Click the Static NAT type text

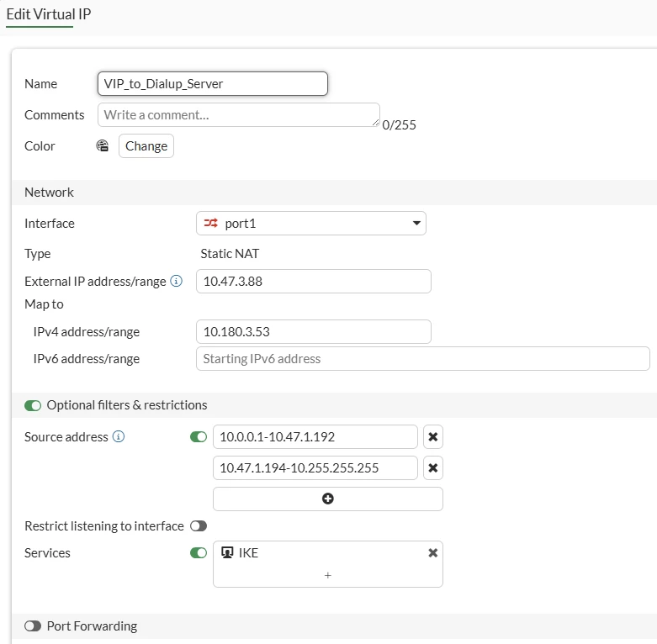(230, 253)
